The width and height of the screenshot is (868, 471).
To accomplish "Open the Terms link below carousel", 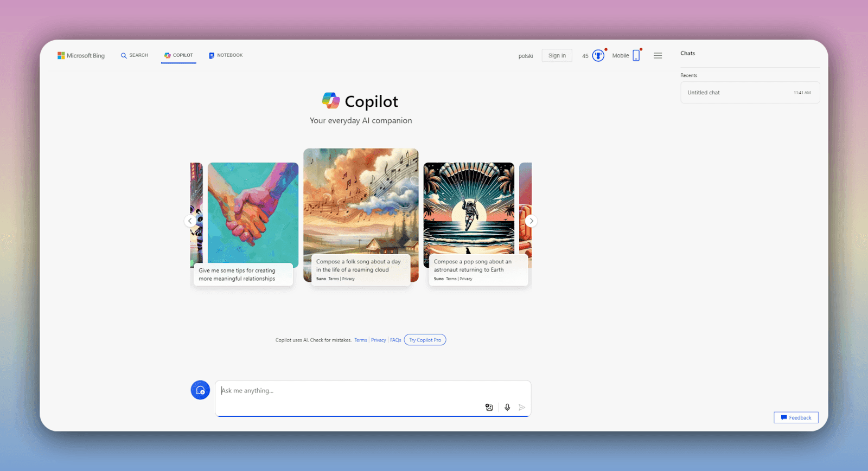I will pyautogui.click(x=361, y=340).
